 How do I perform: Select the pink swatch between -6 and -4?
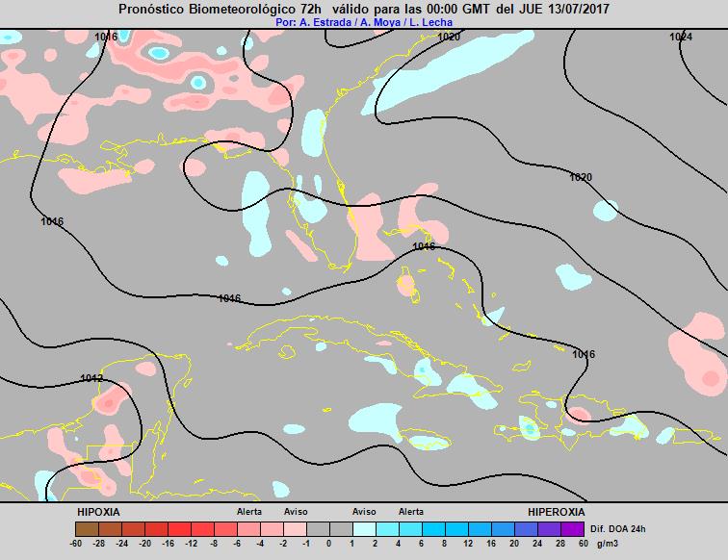pos(248,529)
